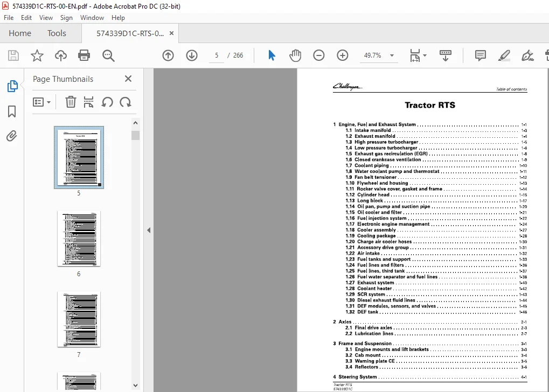Open the Bookmarks sidebar icon
This screenshot has height=392, width=549.
[12, 111]
